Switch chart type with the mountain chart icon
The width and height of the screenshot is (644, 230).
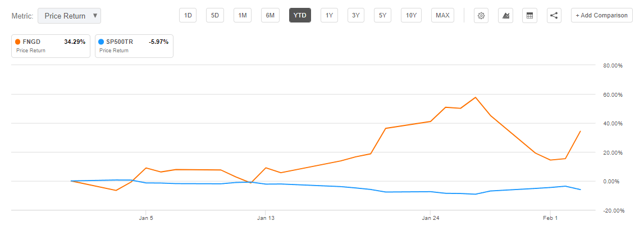coord(505,16)
